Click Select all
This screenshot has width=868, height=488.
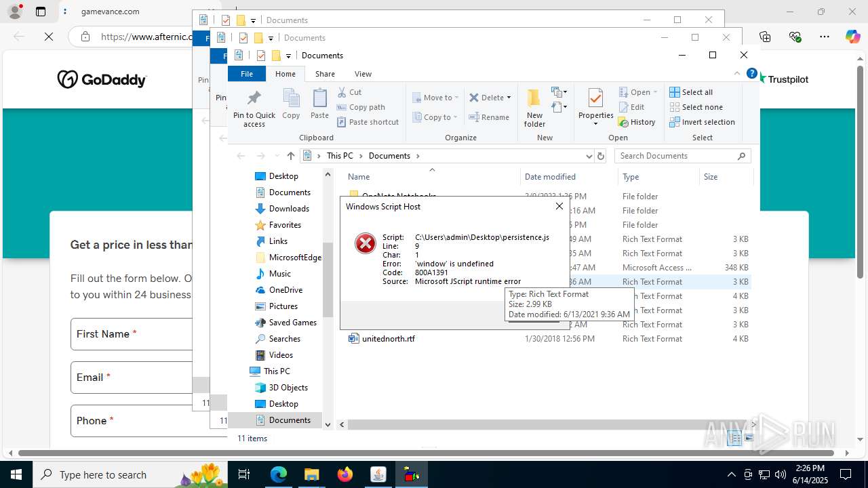coord(691,92)
